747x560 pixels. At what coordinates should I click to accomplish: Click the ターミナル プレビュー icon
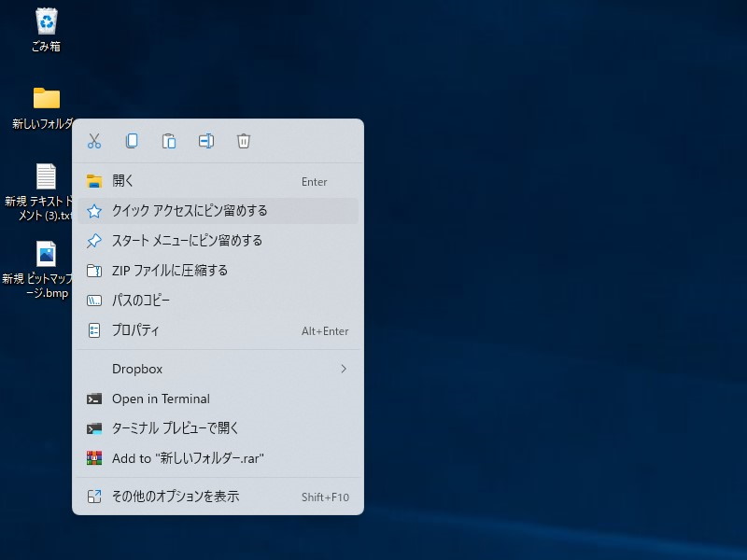coord(94,428)
